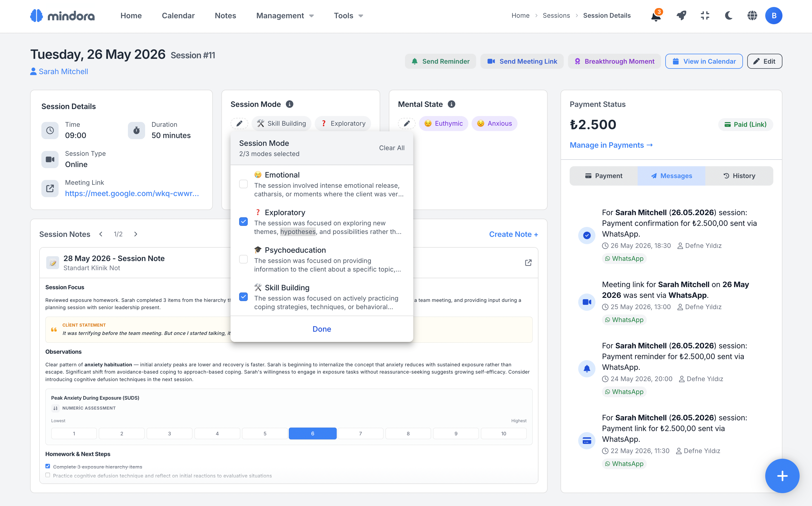Click the Mindora logo
812x506 pixels.
(63, 16)
